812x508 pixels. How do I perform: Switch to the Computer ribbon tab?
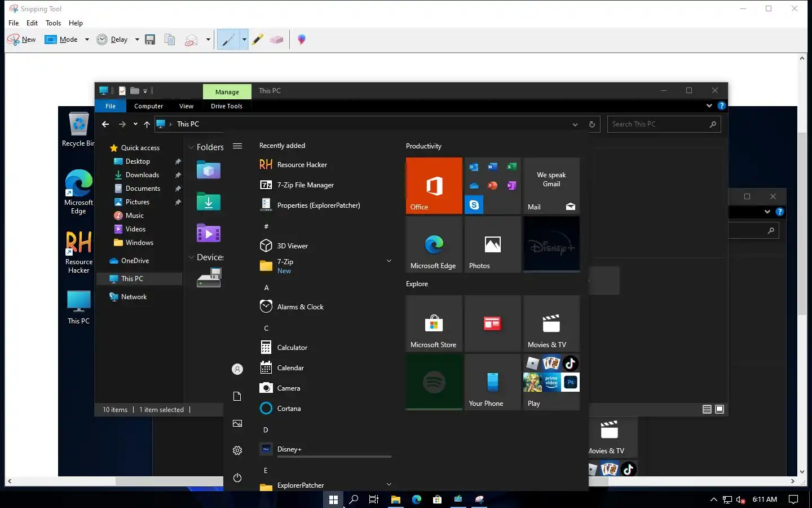point(148,106)
